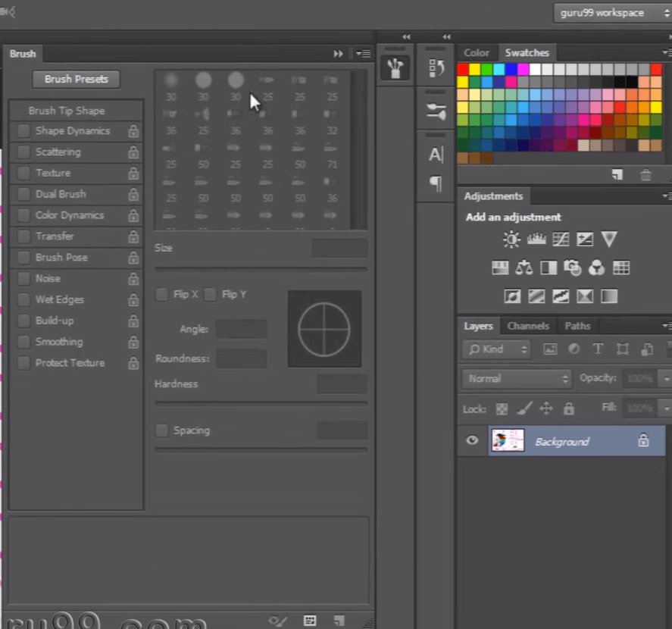Open the Normal blend mode dropdown

(x=516, y=378)
